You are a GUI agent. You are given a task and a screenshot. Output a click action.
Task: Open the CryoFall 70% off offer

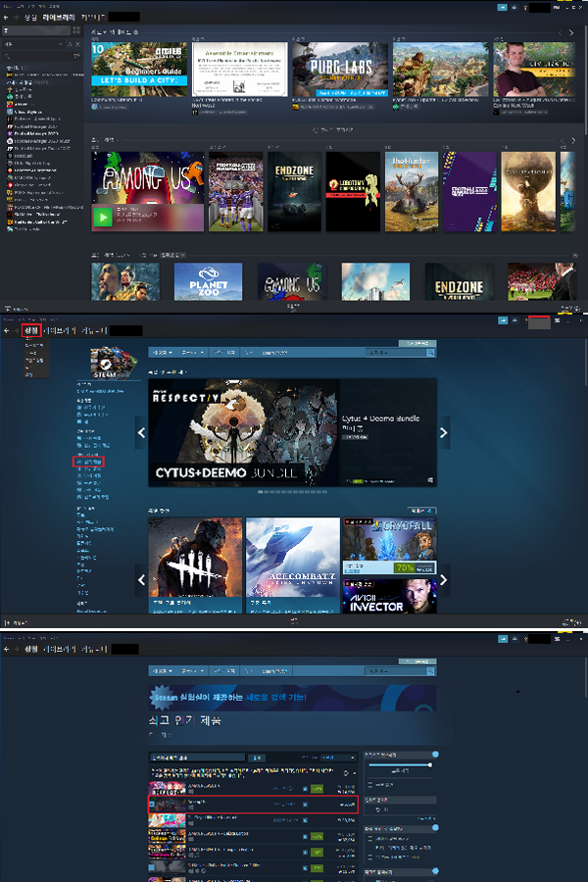(389, 546)
